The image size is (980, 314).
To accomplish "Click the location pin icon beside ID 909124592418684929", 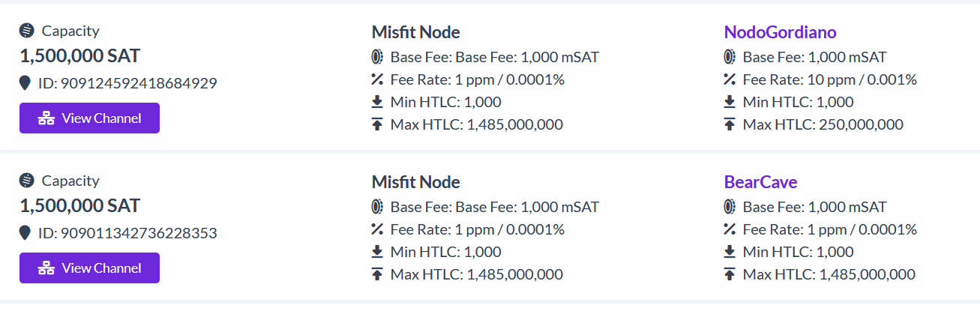I will (x=25, y=83).
